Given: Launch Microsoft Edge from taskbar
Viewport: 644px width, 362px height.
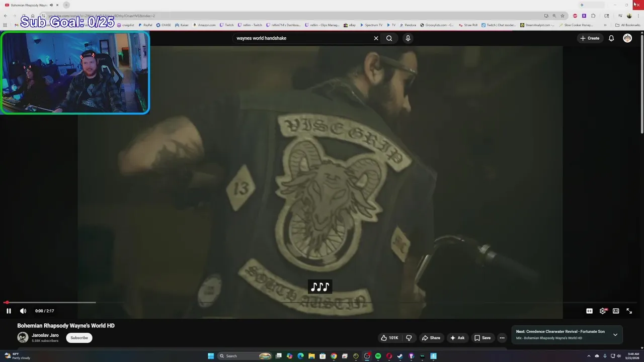Looking at the screenshot, I should 300,356.
